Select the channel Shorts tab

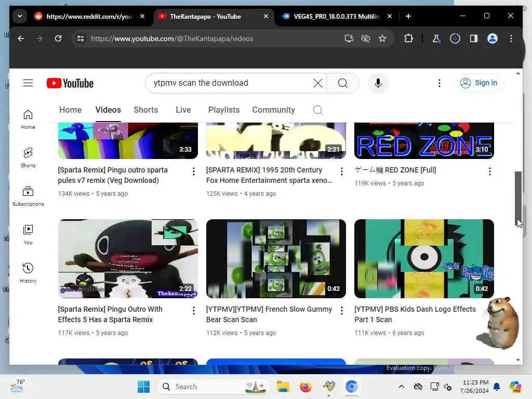point(146,110)
